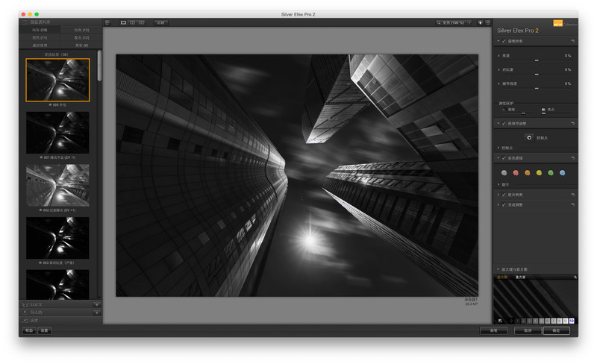Uncheck the Finishing Adjustments checkbox
This screenshot has width=597, height=364.
pyautogui.click(x=504, y=204)
